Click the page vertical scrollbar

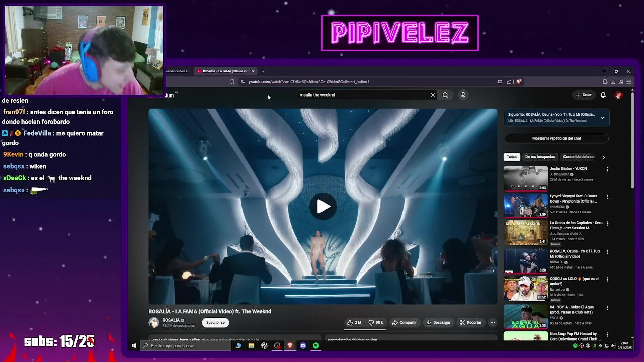632,141
